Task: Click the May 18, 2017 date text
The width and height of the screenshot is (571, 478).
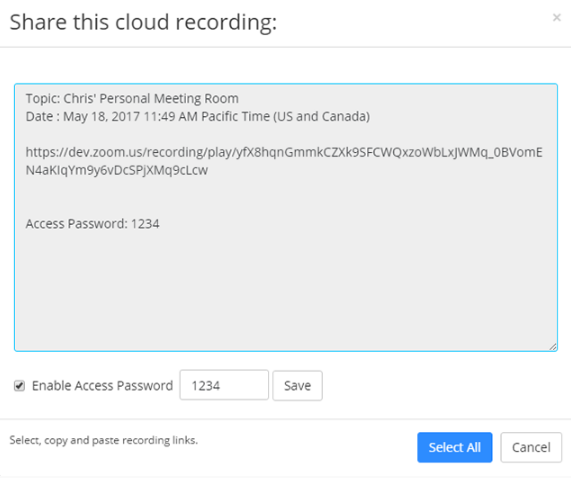Action: coord(102,116)
